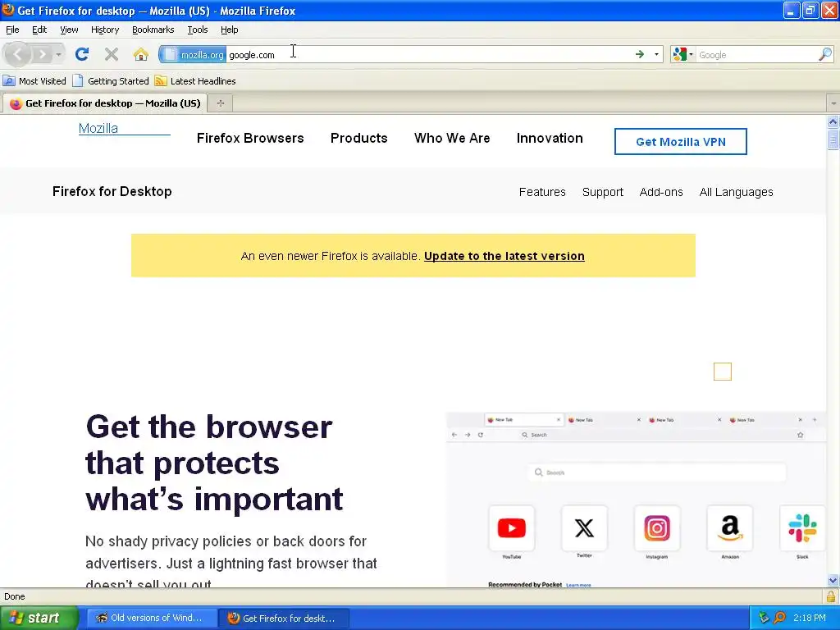Image resolution: width=840 pixels, height=630 pixels.
Task: Click the scrollbar down arrow
Action: [833, 580]
